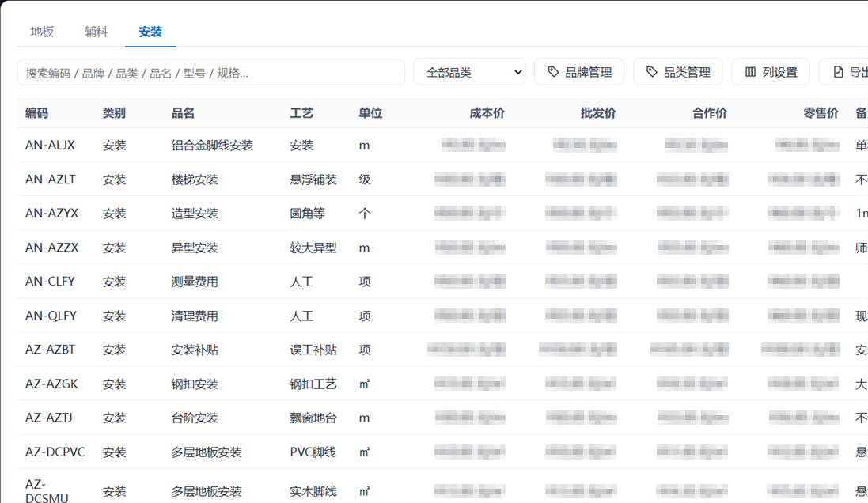
Task: Click the 零售价 column header
Action: [x=821, y=113]
